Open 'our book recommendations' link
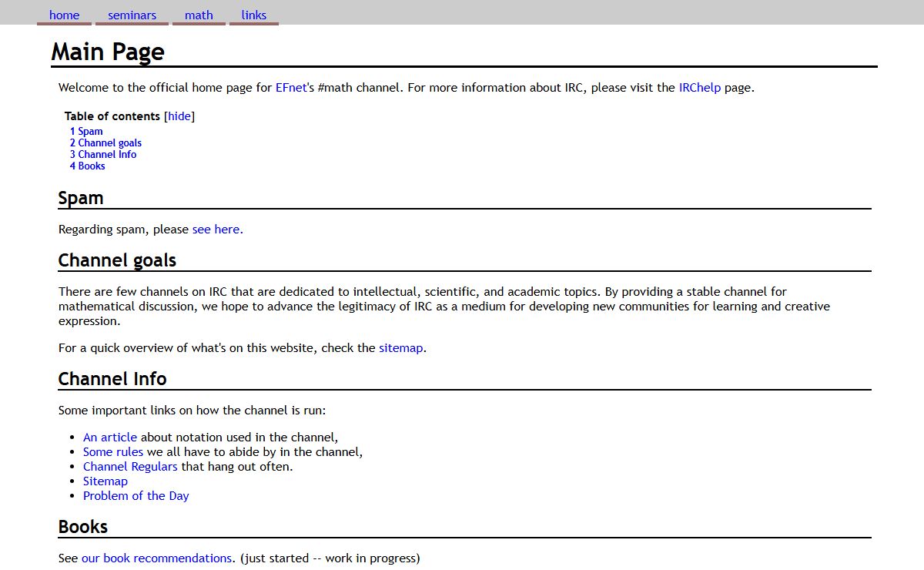924x570 pixels. pos(156,558)
